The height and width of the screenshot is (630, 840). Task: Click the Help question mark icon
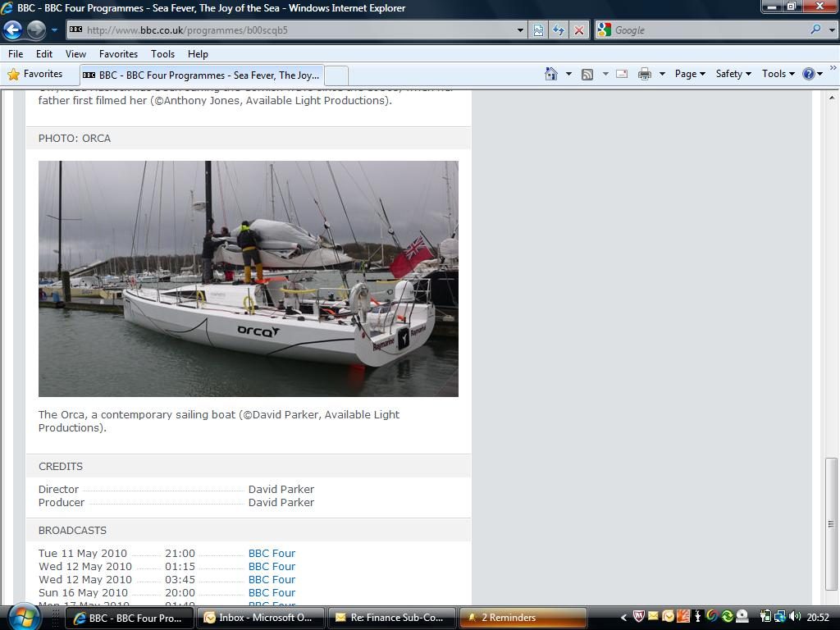point(809,74)
